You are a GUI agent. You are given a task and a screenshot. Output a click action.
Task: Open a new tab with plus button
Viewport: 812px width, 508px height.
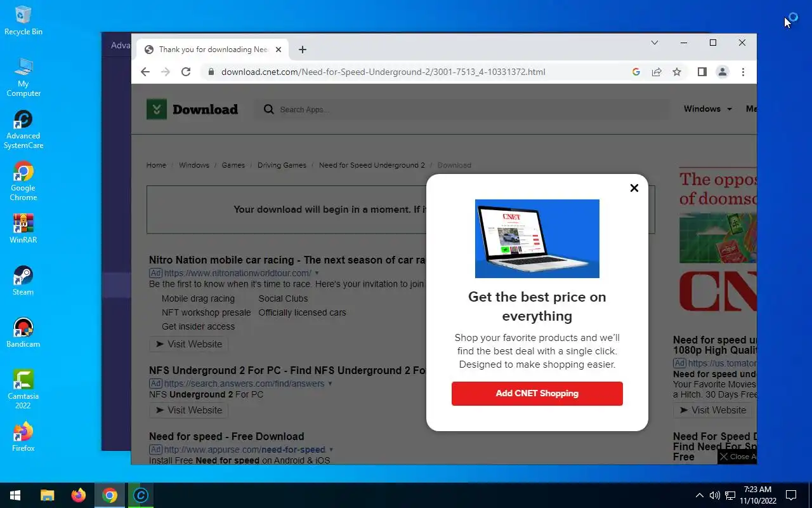coord(303,50)
